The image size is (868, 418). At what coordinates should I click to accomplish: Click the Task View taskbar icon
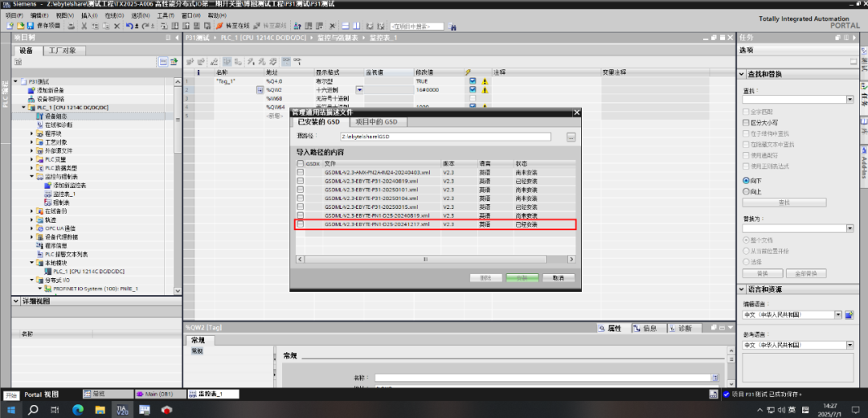55,410
